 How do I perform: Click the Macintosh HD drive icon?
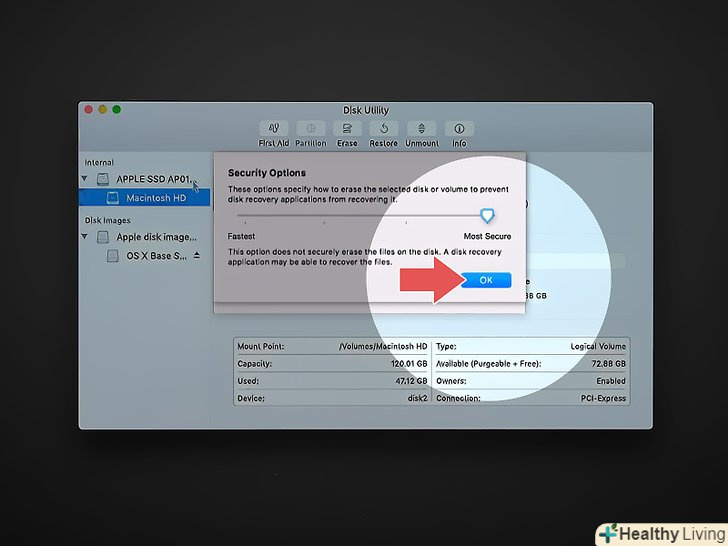[x=112, y=198]
